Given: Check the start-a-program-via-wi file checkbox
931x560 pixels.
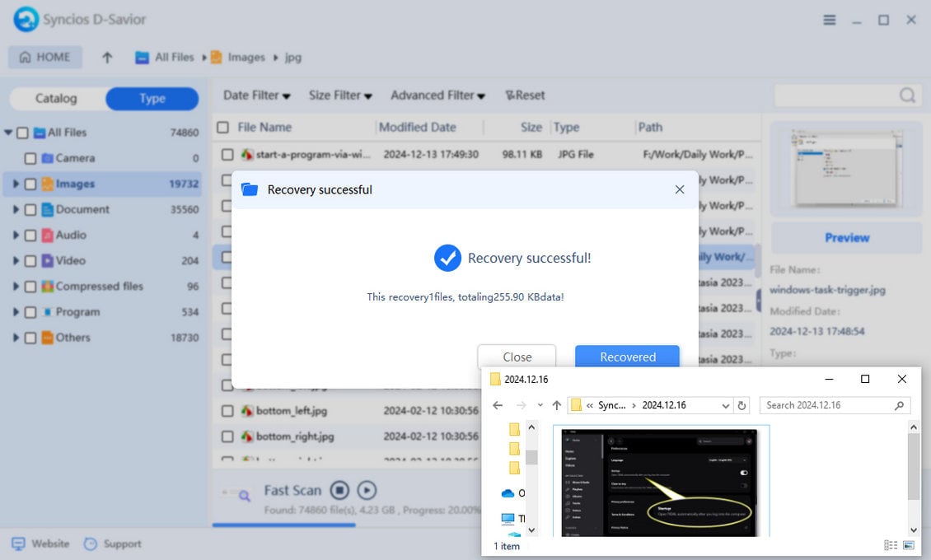Looking at the screenshot, I should (227, 155).
